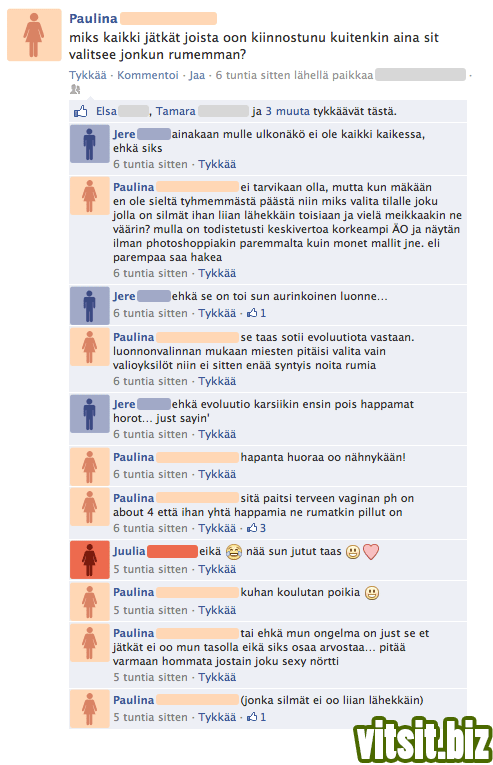This screenshot has height=765, width=493.
Task: Open Elsa's profile from the likes line
Action: coord(106,111)
